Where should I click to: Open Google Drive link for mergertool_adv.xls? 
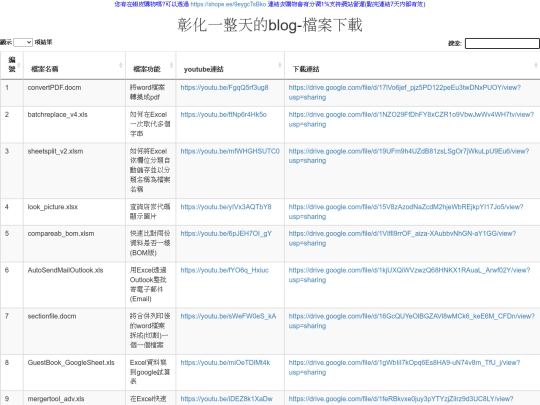tap(401, 399)
